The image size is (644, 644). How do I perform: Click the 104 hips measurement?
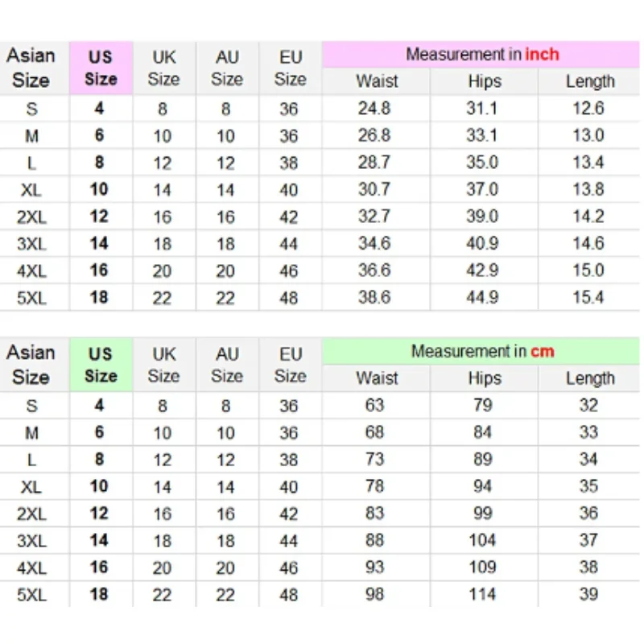click(482, 541)
